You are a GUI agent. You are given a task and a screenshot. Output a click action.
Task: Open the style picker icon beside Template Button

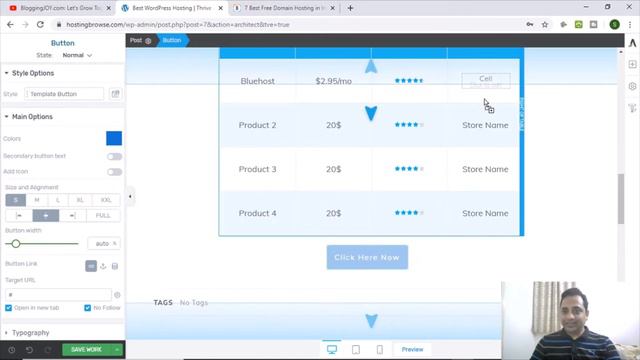coord(116,94)
